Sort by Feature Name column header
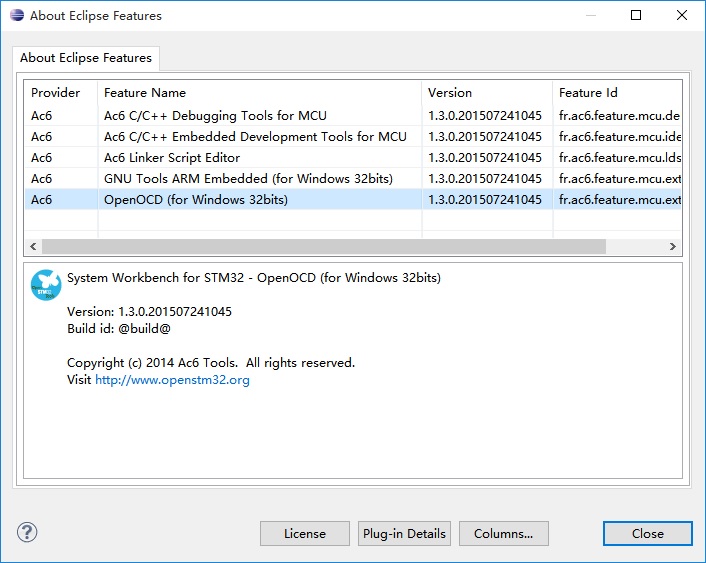This screenshot has width=706, height=563. tap(259, 93)
